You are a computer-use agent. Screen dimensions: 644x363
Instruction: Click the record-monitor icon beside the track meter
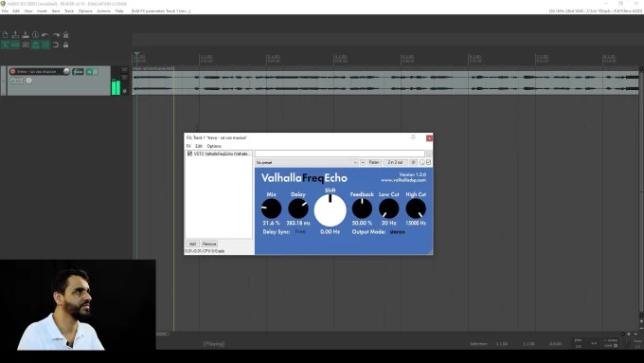tap(124, 70)
